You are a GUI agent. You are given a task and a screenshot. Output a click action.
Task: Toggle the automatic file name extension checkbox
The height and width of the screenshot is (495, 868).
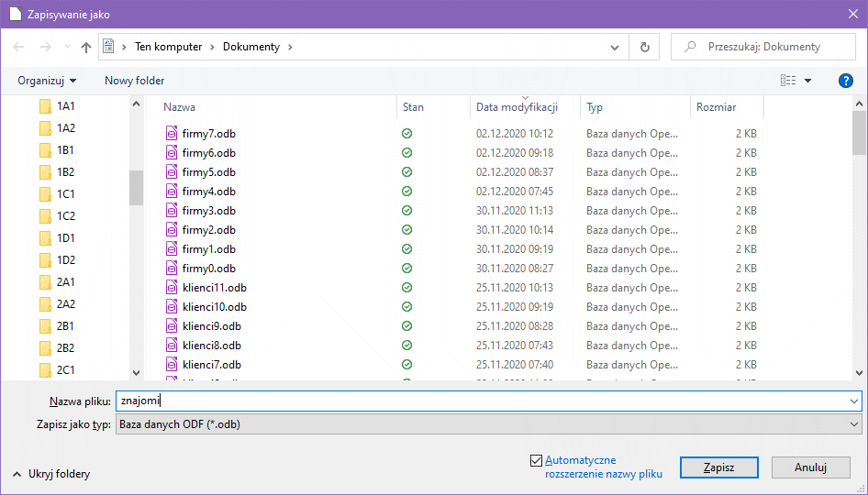click(x=536, y=460)
